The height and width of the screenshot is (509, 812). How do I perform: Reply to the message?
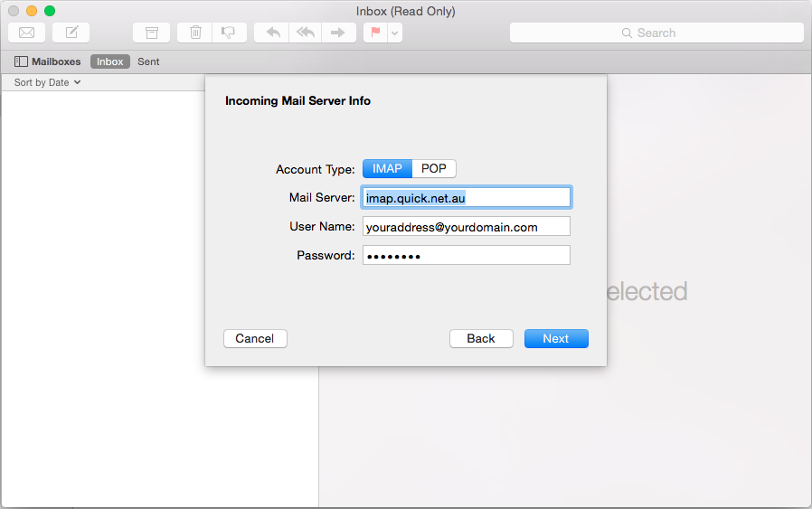click(272, 33)
